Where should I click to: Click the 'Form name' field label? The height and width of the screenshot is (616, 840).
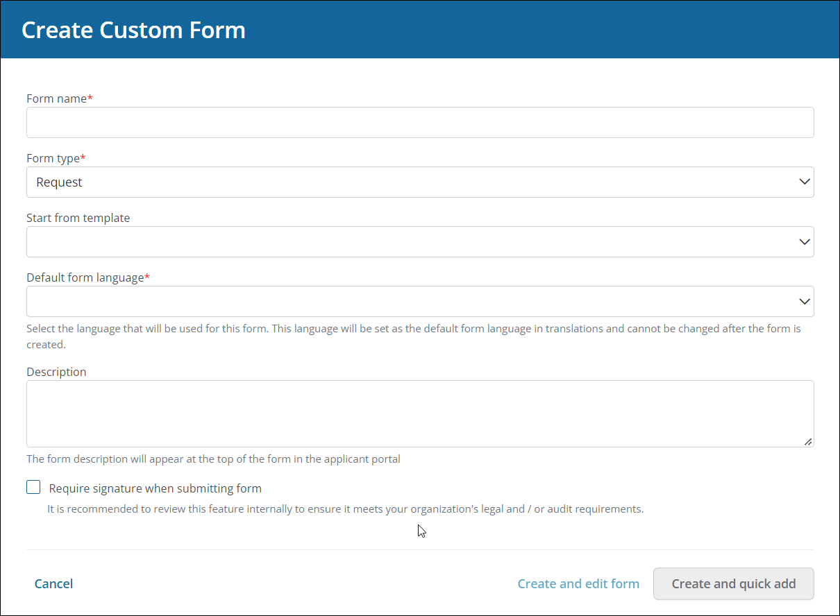pos(56,99)
